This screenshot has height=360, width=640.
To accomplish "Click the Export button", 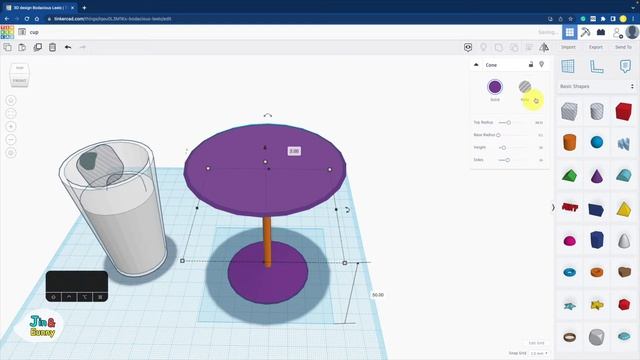I will pyautogui.click(x=596, y=47).
